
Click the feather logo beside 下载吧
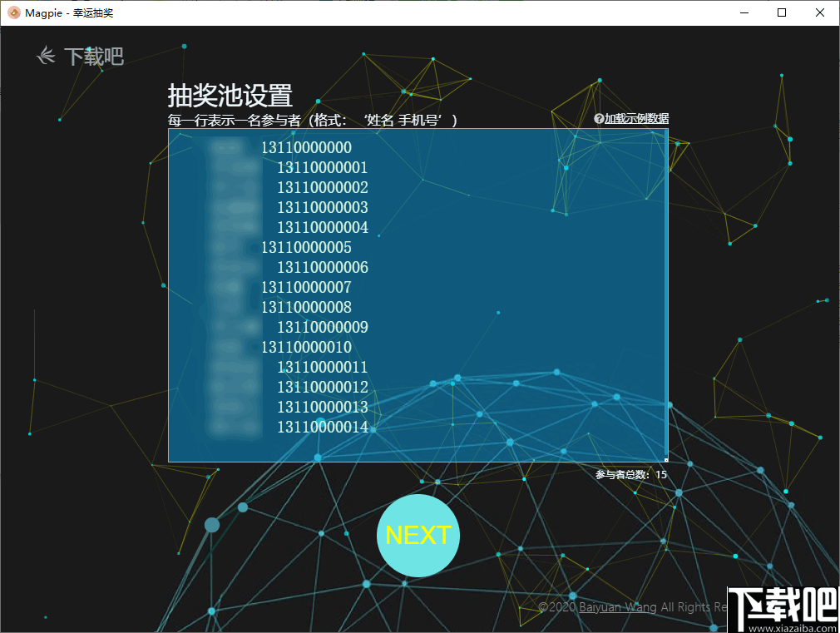pyautogui.click(x=46, y=56)
